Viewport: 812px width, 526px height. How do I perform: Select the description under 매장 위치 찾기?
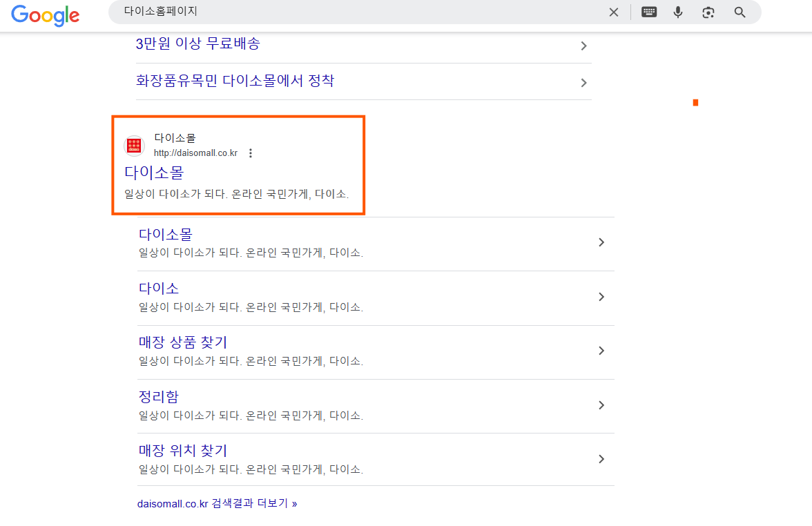click(x=251, y=469)
